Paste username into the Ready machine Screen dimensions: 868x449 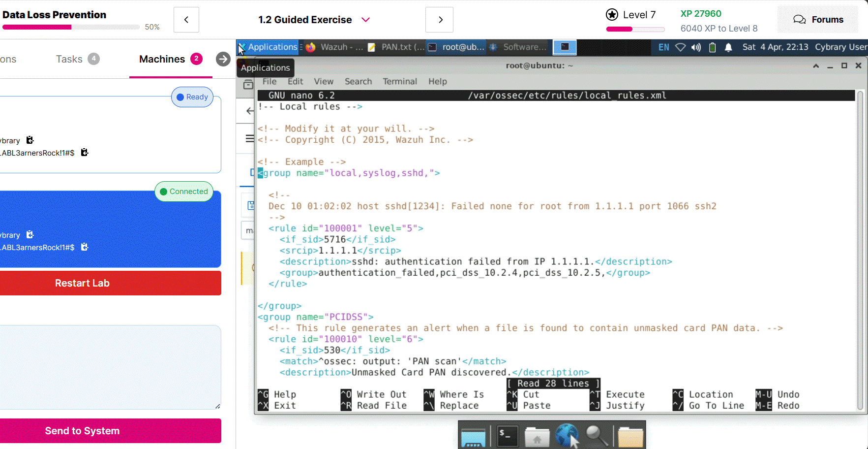coord(30,140)
